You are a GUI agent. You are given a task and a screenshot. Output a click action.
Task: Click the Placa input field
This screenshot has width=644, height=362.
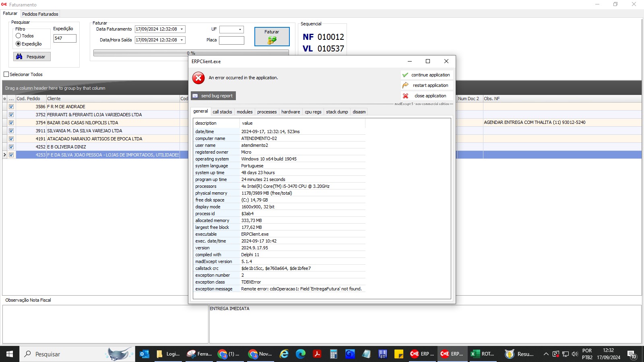click(x=231, y=40)
